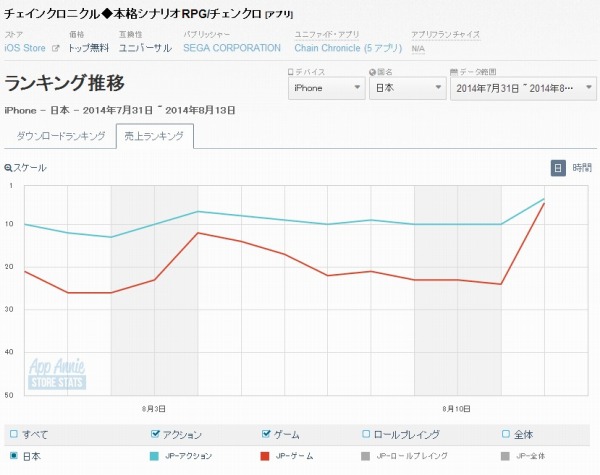Click the スケール scale label

tap(30, 168)
